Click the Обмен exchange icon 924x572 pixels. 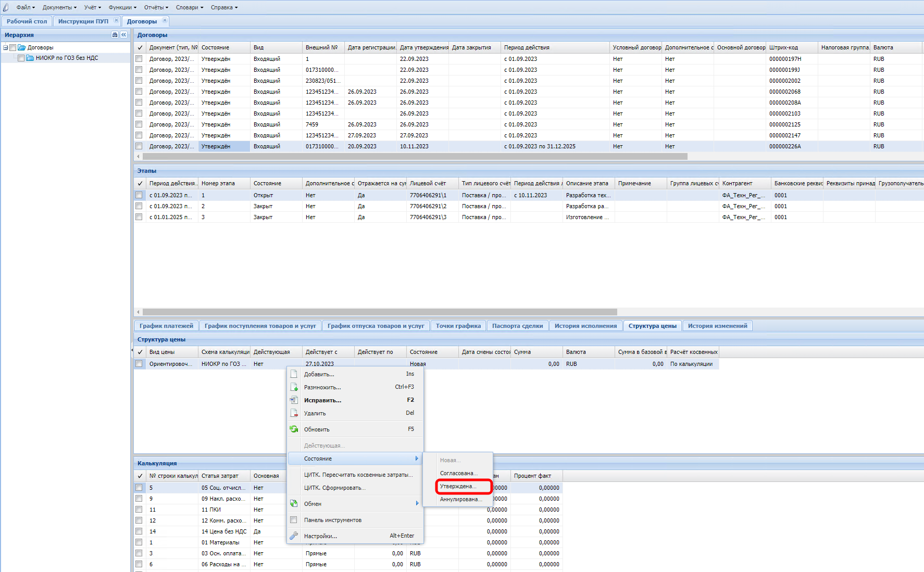[294, 504]
